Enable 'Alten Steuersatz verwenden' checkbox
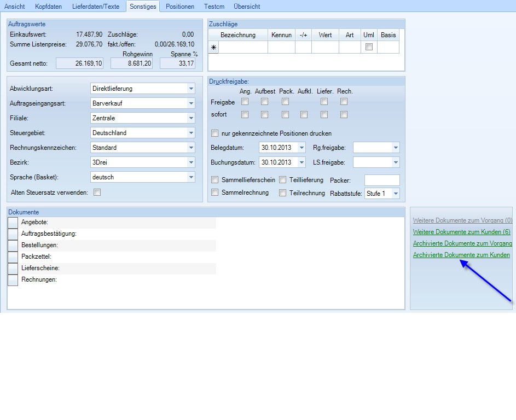Viewport: 516px width, 420px height. pos(97,192)
